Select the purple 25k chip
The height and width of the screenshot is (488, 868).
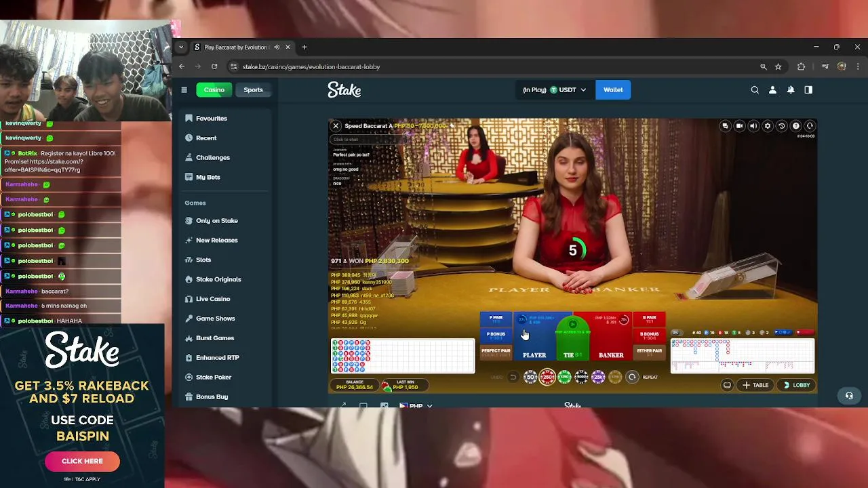point(598,377)
